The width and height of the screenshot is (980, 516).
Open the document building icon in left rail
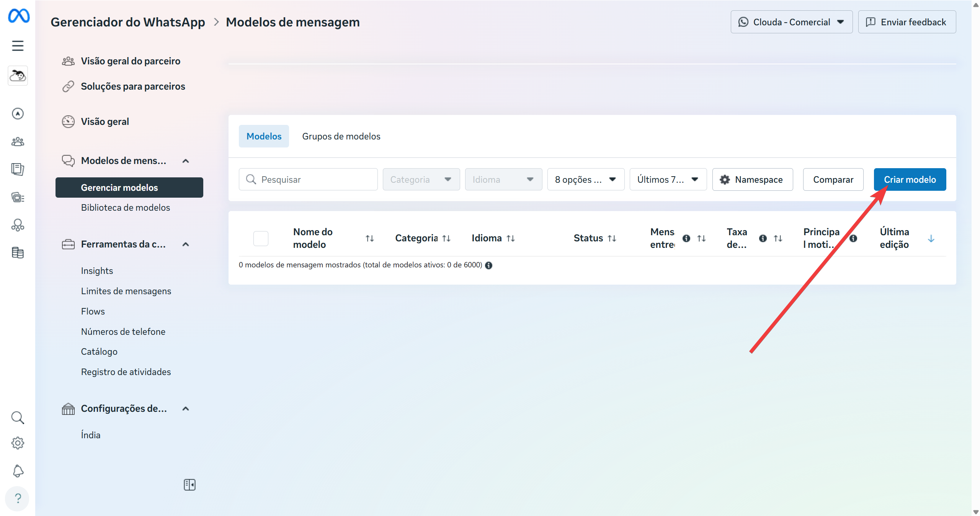(18, 253)
